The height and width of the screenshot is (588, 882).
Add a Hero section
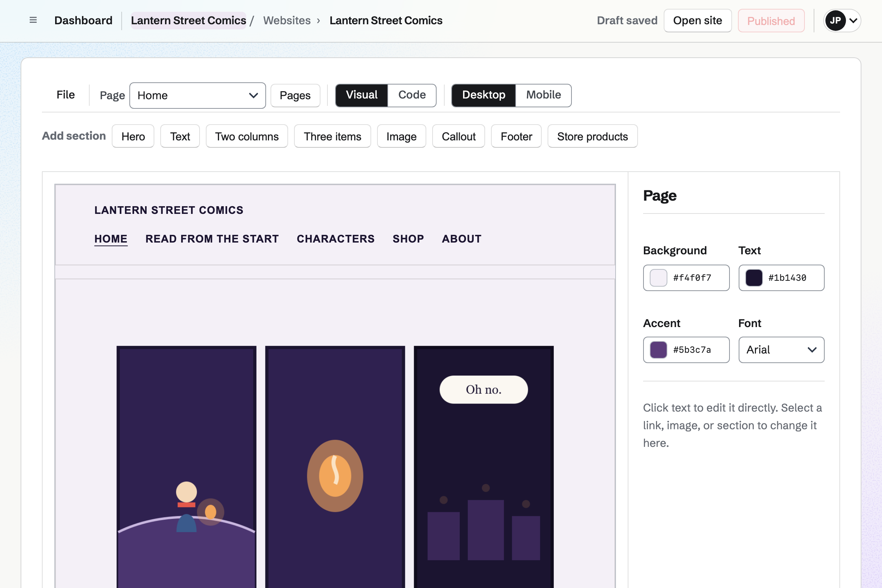coord(133,136)
